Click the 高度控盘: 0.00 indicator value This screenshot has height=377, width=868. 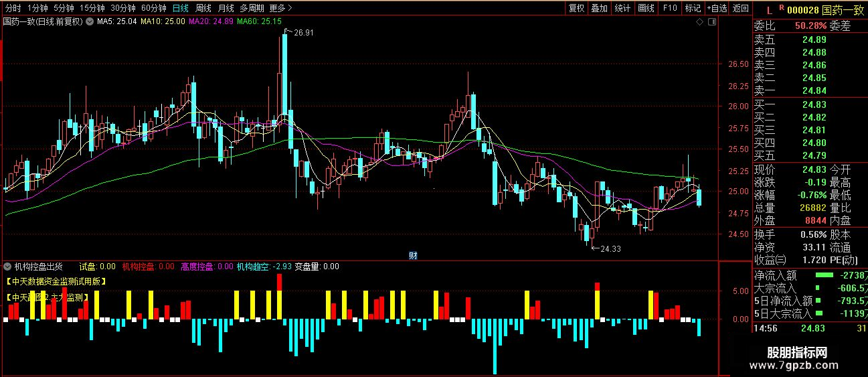206,266
